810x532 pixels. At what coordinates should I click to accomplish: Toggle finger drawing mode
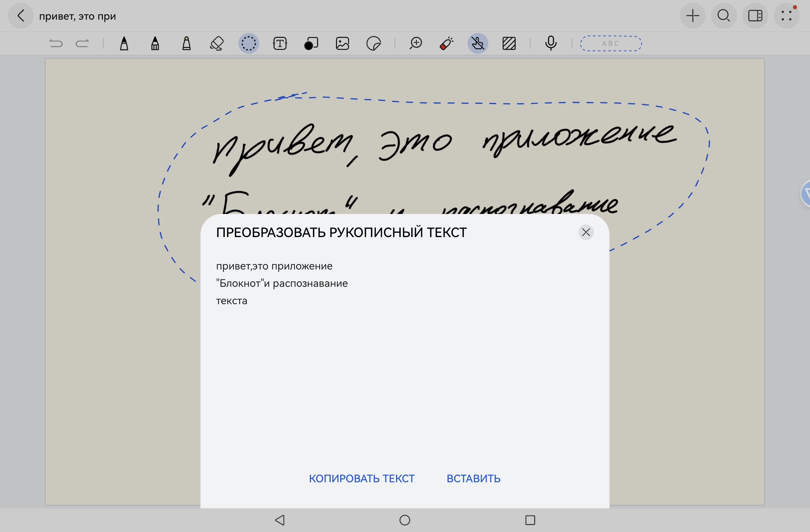478,44
